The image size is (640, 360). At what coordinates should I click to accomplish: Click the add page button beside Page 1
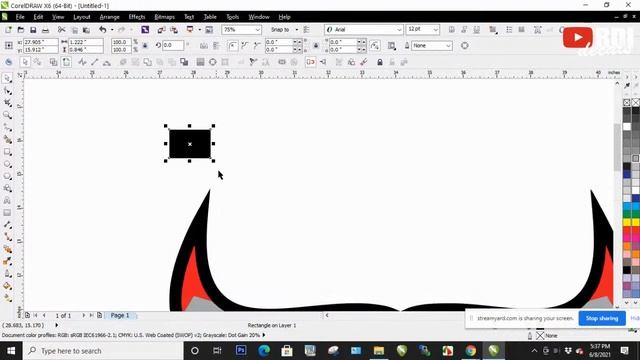[x=99, y=316]
